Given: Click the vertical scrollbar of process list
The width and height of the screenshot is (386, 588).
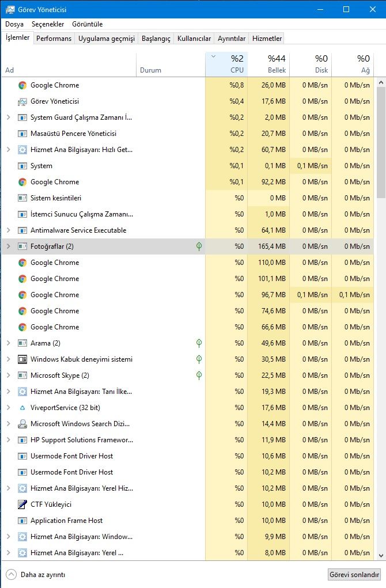Looking at the screenshot, I should (x=381, y=143).
